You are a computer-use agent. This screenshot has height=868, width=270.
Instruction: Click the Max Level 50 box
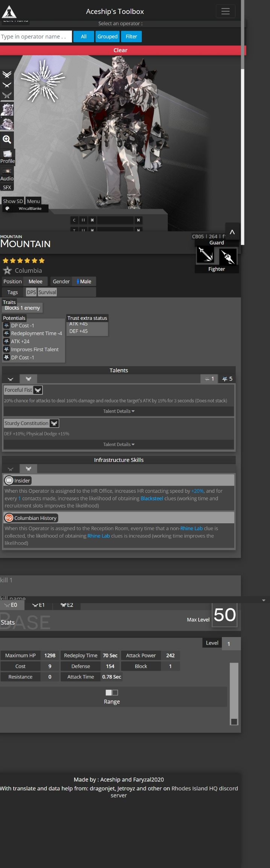coord(224,615)
